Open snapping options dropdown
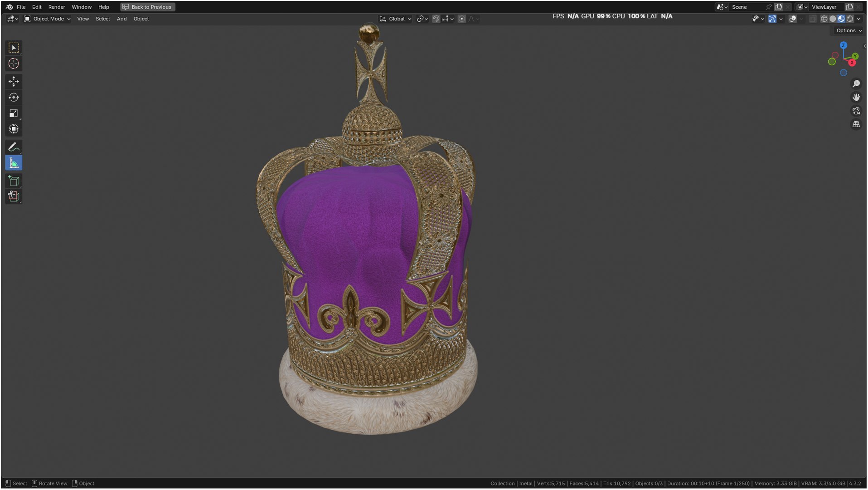Screen dimensions: 868x490 click(x=448, y=19)
